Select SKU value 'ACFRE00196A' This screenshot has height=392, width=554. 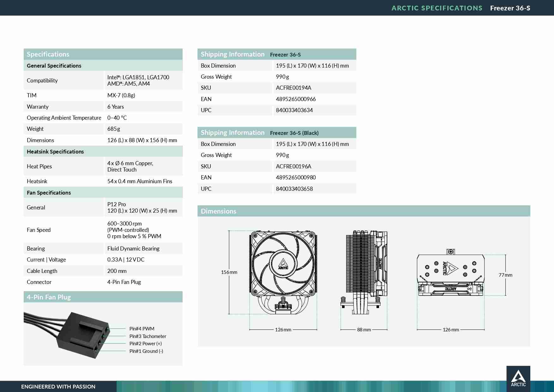(293, 166)
